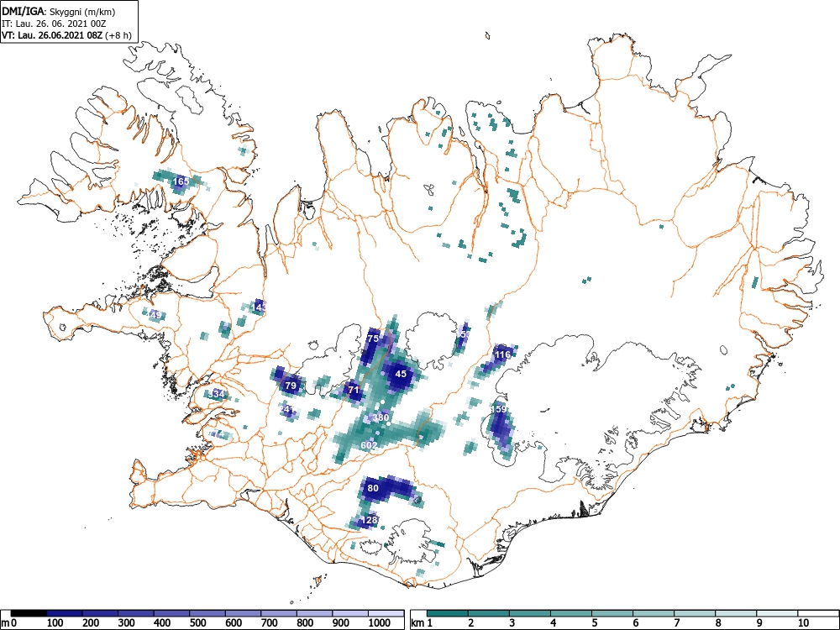Viewport: 840px width, 630px height.
Task: Pick the black 0–100 m legend swatch
Action: pos(29,613)
